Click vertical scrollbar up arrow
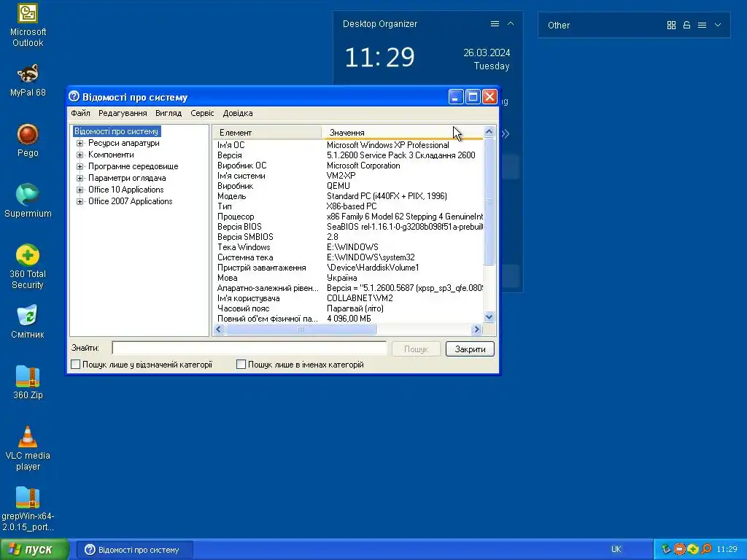The width and height of the screenshot is (747, 560). 489,131
